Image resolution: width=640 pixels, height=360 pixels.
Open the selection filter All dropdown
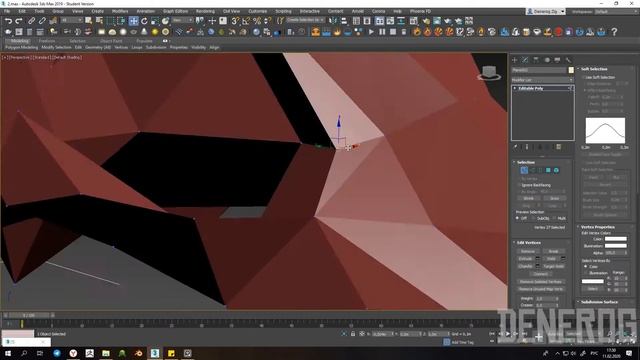pos(71,20)
